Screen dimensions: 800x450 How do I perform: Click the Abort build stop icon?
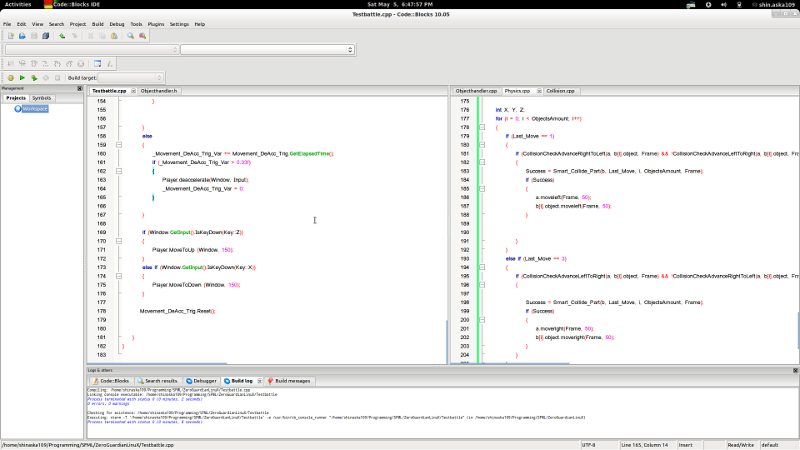click(57, 78)
